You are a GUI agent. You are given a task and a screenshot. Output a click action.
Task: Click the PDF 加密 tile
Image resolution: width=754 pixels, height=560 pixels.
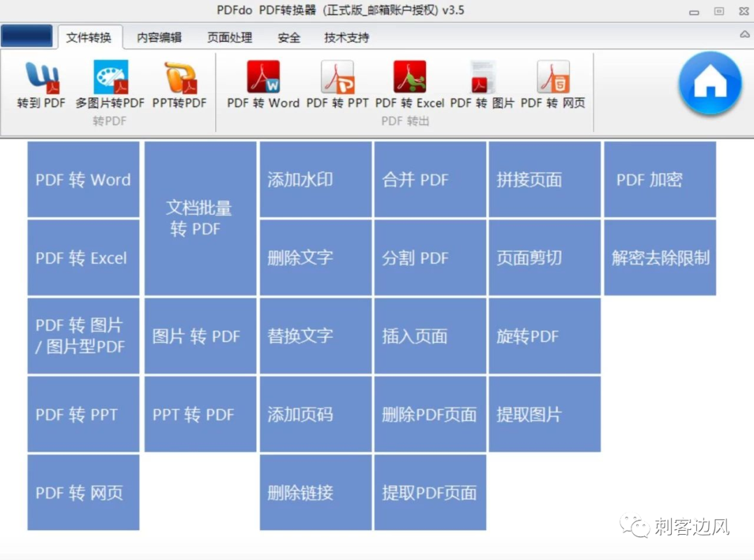point(660,179)
